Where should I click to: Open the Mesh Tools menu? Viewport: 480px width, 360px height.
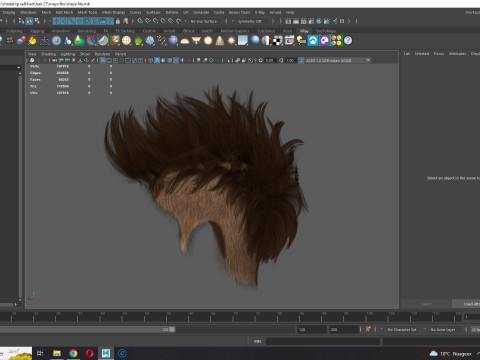point(87,12)
